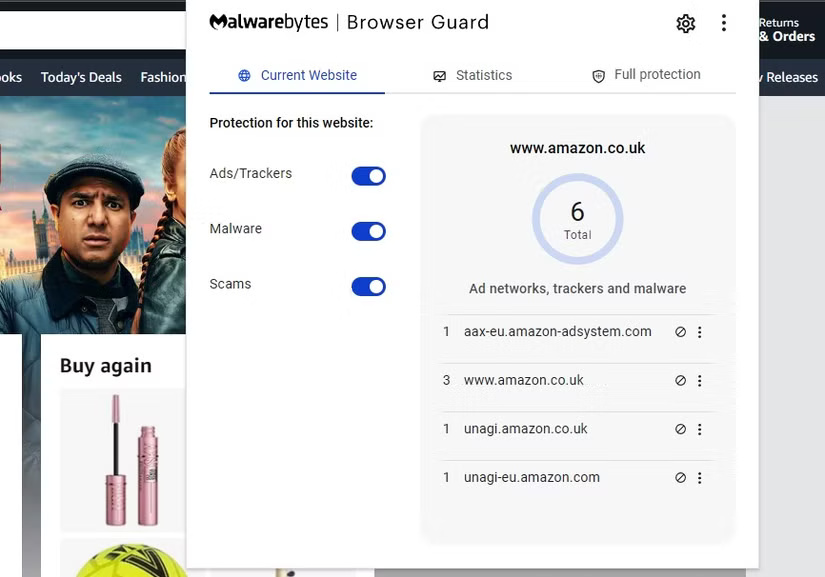Switch to the Statistics tab

click(484, 75)
